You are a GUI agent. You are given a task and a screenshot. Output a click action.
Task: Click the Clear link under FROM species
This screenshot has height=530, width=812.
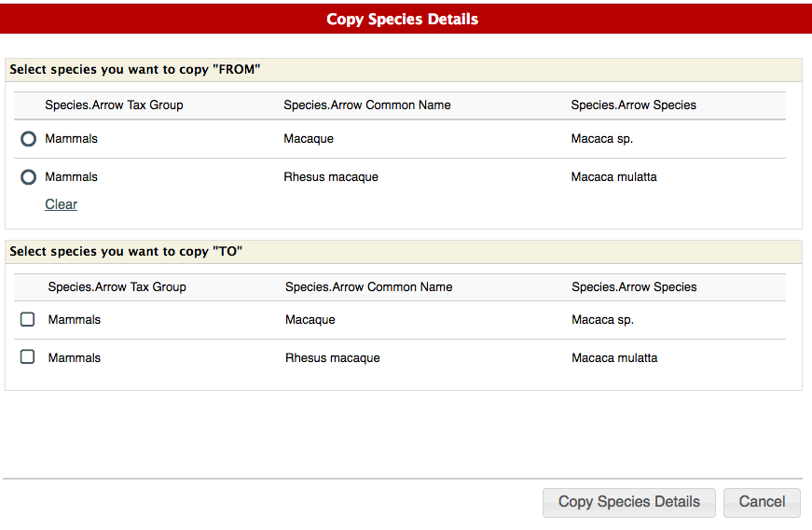(x=61, y=204)
